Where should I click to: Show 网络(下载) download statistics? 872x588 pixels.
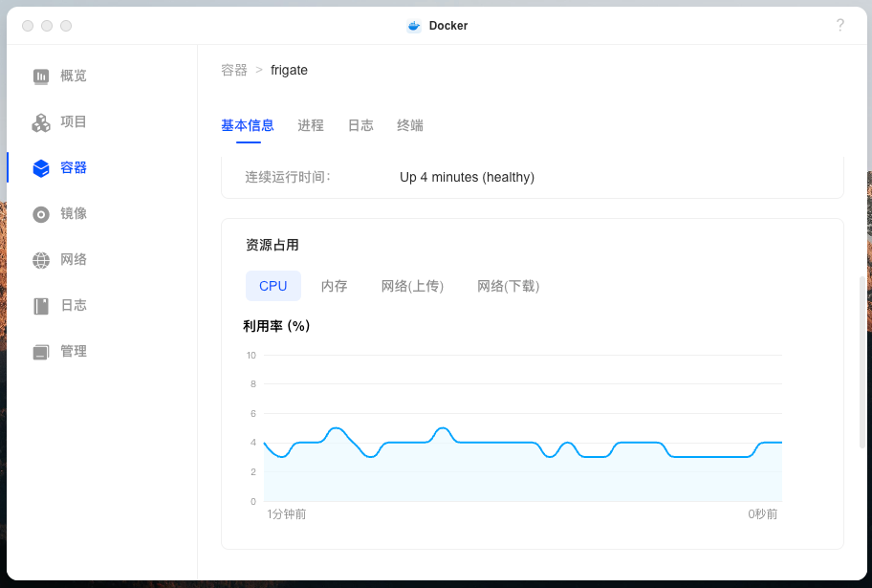click(x=508, y=286)
